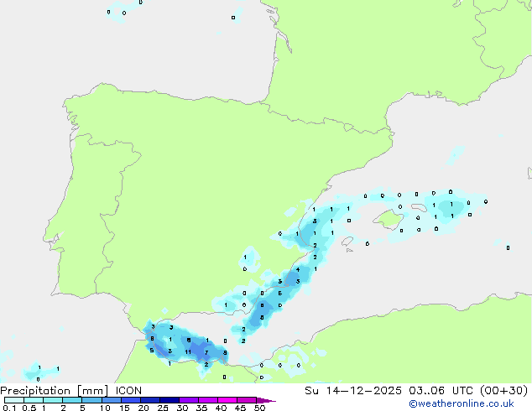Click the '11' precipitation value on the map
Screen dimensions: 532x411
point(188,352)
